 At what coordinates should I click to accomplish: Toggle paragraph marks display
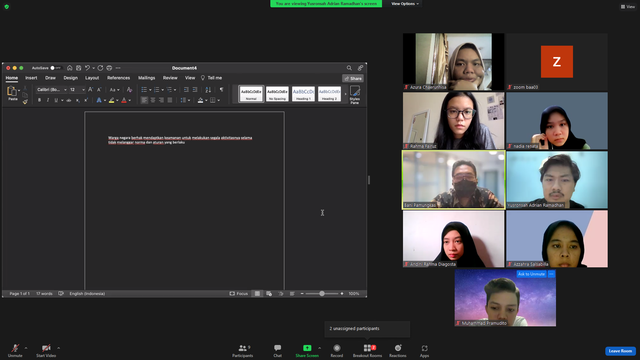[x=222, y=90]
